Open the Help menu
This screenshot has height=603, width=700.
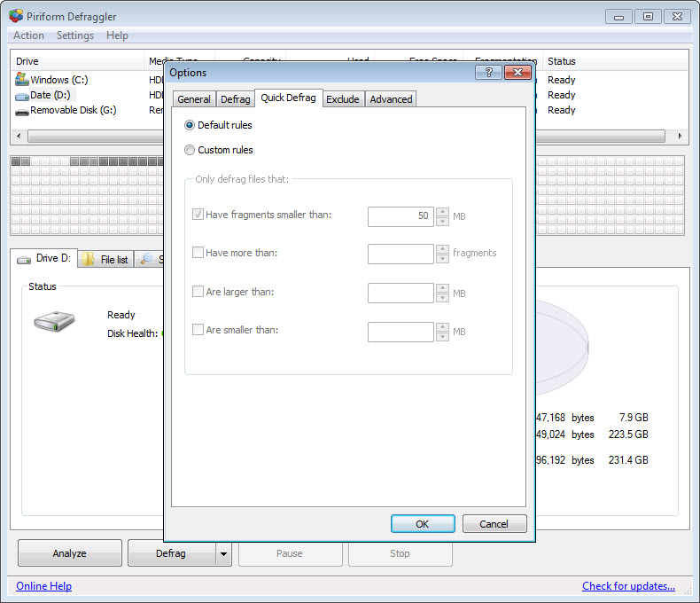117,35
